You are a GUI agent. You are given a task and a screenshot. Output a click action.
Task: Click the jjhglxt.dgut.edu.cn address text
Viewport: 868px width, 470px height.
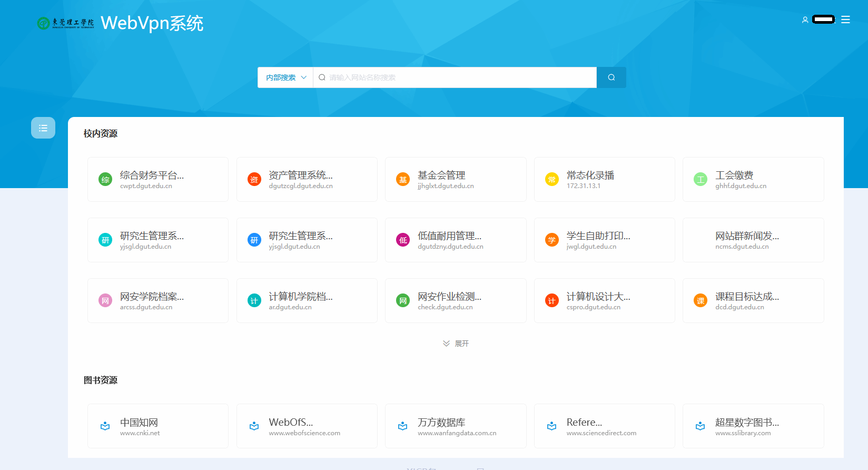446,186
